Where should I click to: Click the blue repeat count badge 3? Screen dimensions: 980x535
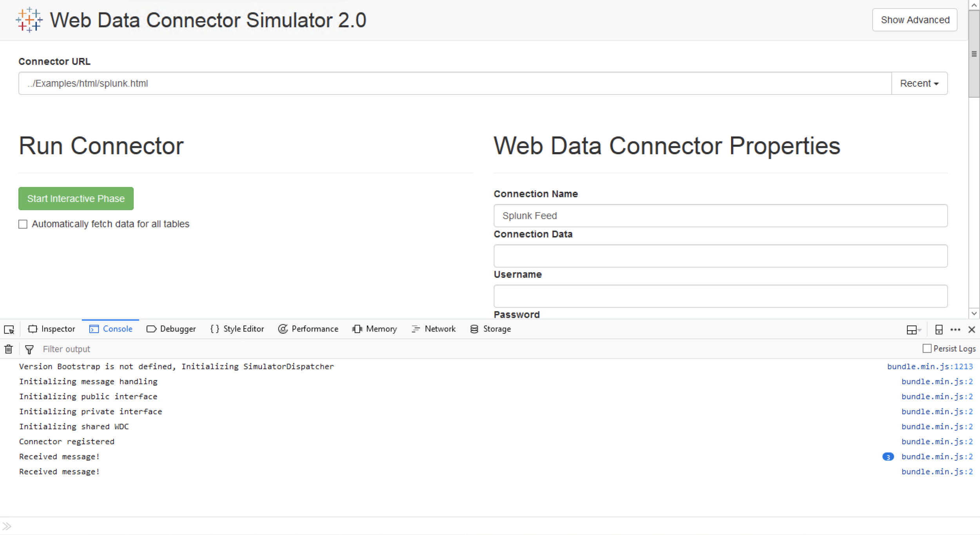coord(888,457)
